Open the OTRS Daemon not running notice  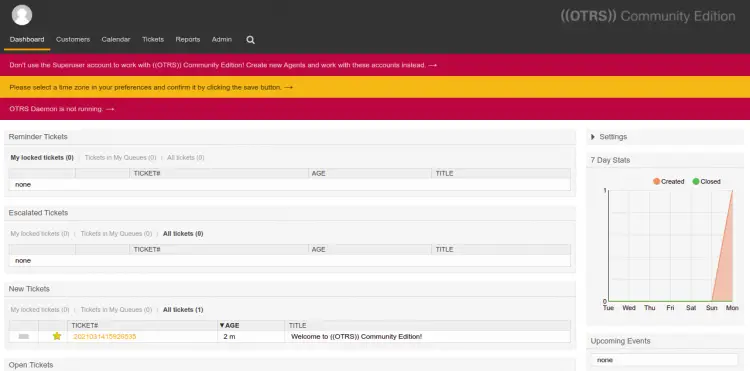(x=62, y=109)
